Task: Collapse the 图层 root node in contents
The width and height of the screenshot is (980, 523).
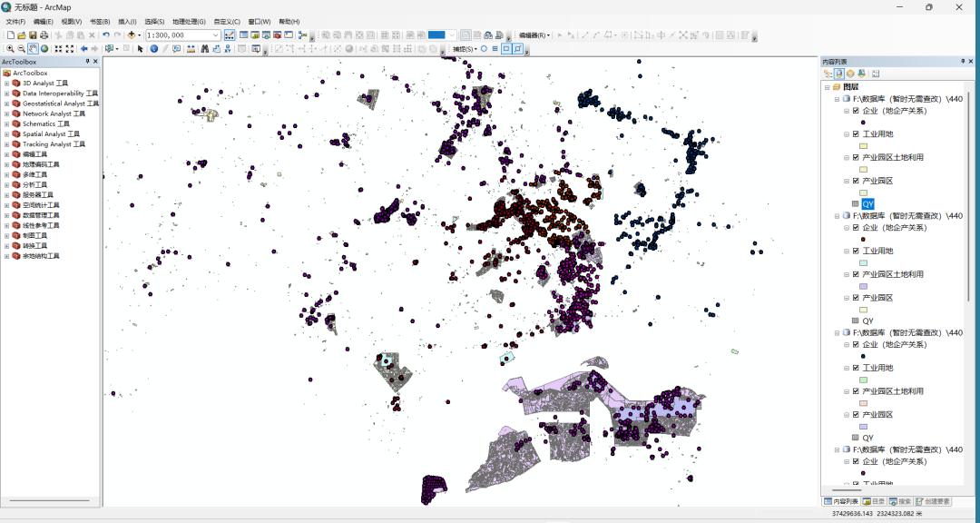Action: 826,87
